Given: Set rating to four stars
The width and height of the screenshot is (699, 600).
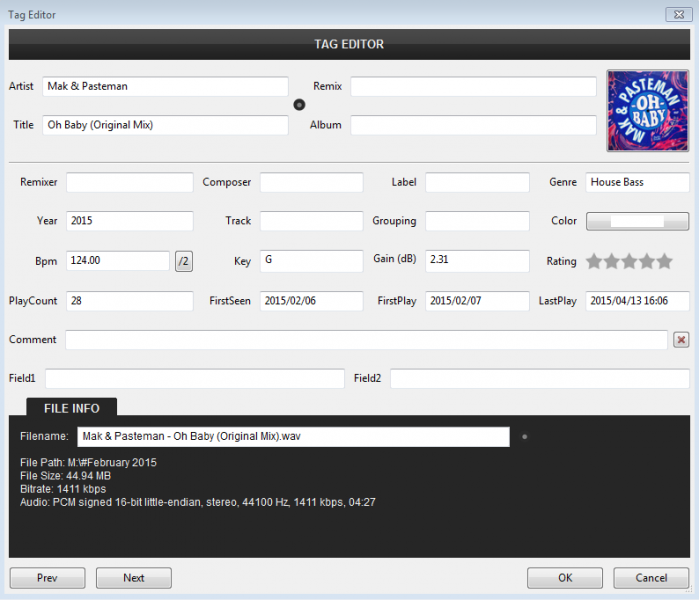Looking at the screenshot, I should (646, 261).
